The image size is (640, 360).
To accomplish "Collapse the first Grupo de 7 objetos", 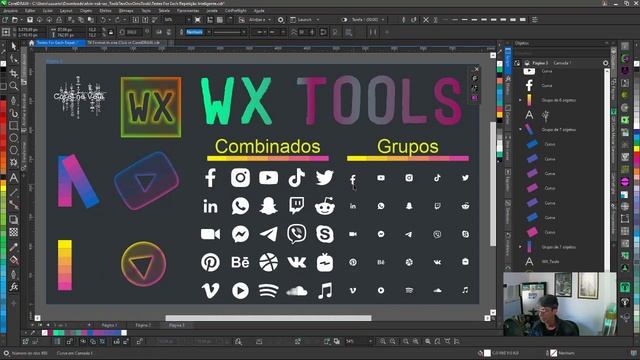I will pyautogui.click(x=520, y=129).
